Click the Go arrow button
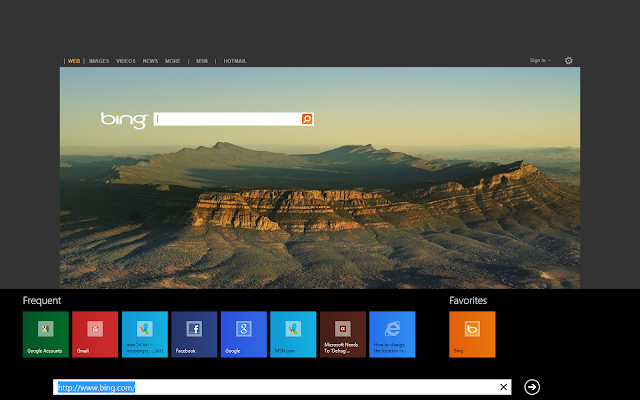Screen dimensions: 640x400 point(532,387)
